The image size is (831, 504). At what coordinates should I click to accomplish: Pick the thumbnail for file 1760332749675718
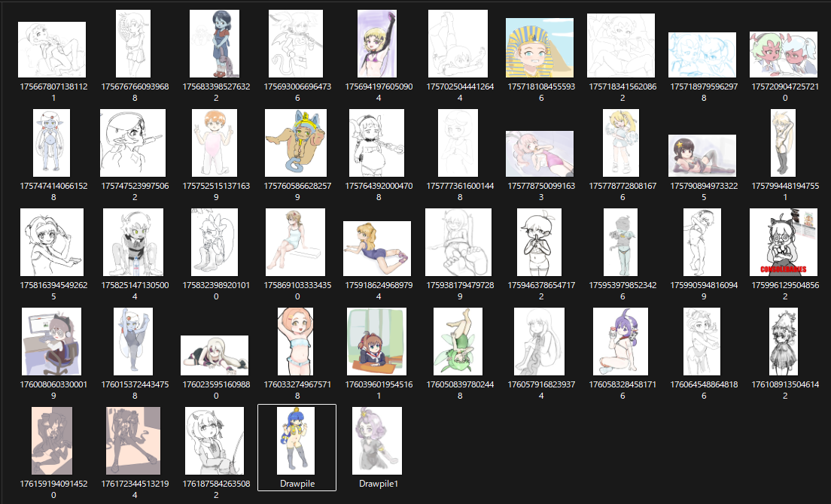pyautogui.click(x=295, y=342)
